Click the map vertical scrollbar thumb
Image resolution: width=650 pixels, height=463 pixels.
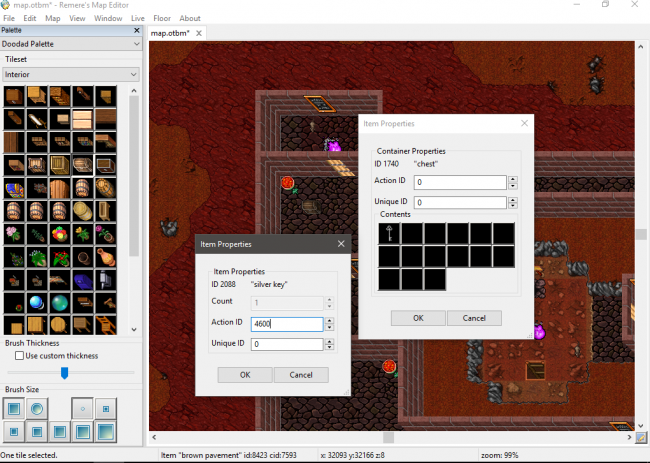(641, 234)
